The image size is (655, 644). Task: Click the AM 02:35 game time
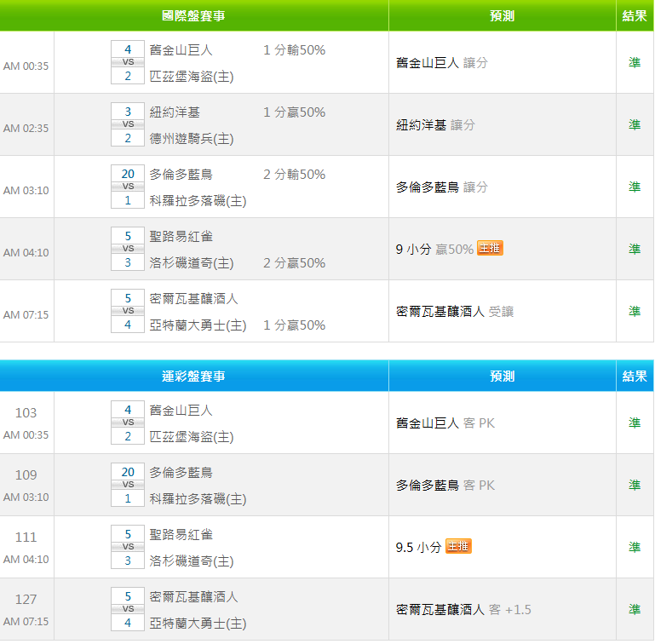[x=26, y=129]
